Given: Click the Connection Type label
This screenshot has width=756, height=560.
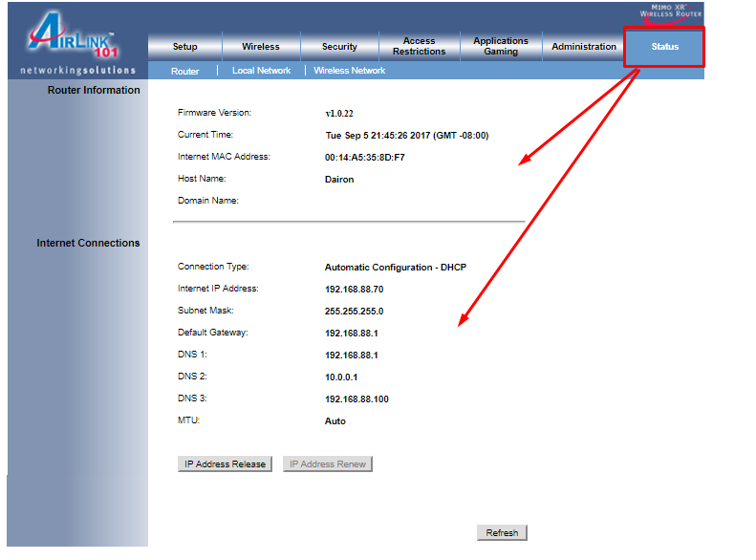Looking at the screenshot, I should pos(213,267).
